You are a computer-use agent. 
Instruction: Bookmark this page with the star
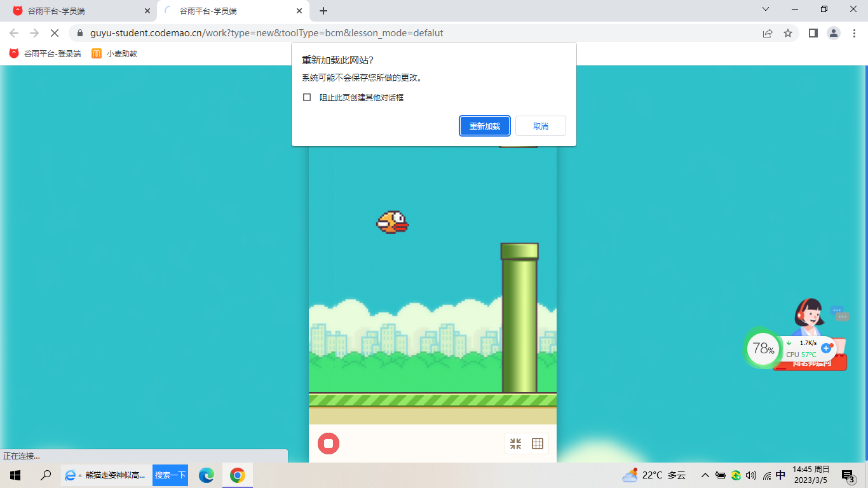click(788, 33)
